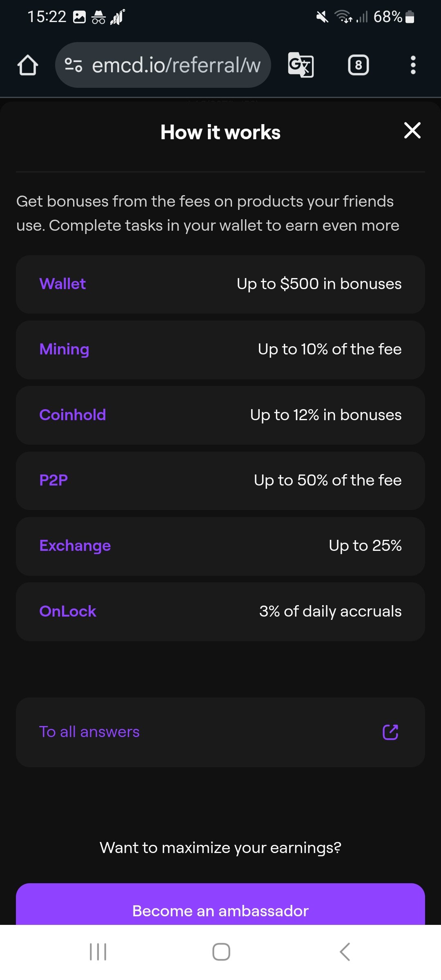Tap the Up to $500 in bonuses row

[319, 284]
